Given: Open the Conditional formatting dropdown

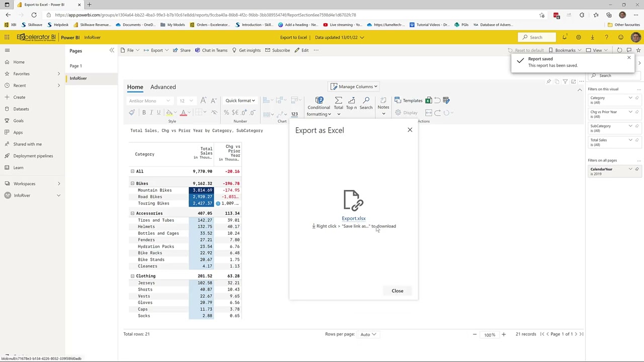Looking at the screenshot, I should (x=319, y=107).
